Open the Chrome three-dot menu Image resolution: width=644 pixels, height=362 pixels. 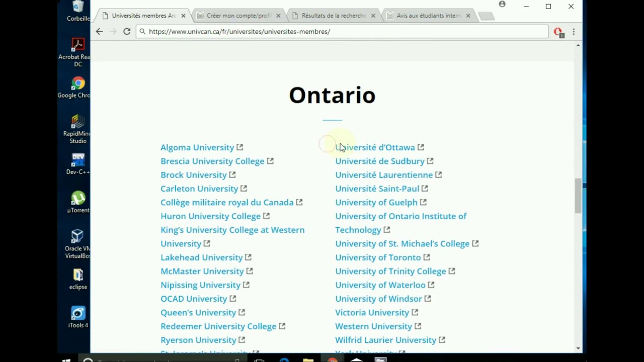pyautogui.click(x=574, y=32)
